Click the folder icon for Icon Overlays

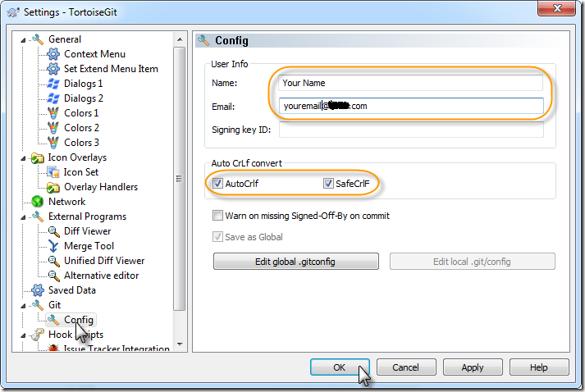[x=37, y=157]
